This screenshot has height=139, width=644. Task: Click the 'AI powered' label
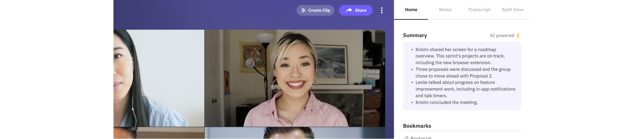(502, 36)
